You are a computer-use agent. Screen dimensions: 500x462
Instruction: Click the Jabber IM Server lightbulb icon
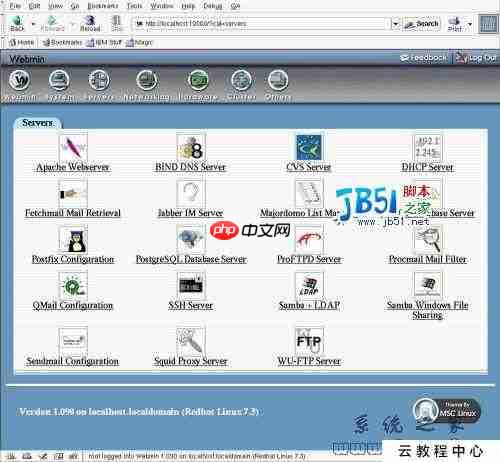click(191, 193)
